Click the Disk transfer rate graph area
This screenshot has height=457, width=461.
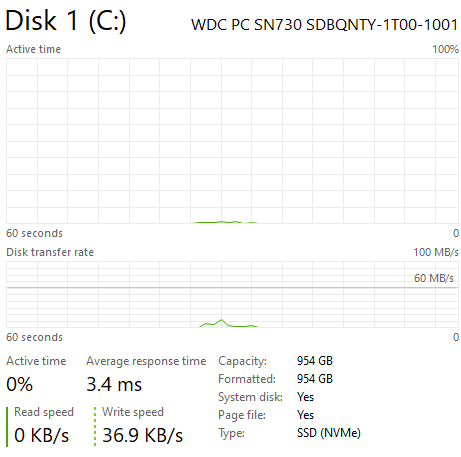(232, 294)
